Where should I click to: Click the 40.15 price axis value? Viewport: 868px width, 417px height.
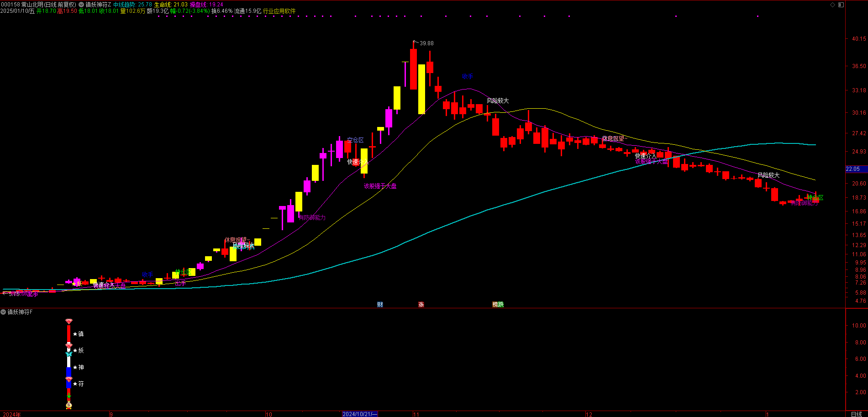point(859,39)
